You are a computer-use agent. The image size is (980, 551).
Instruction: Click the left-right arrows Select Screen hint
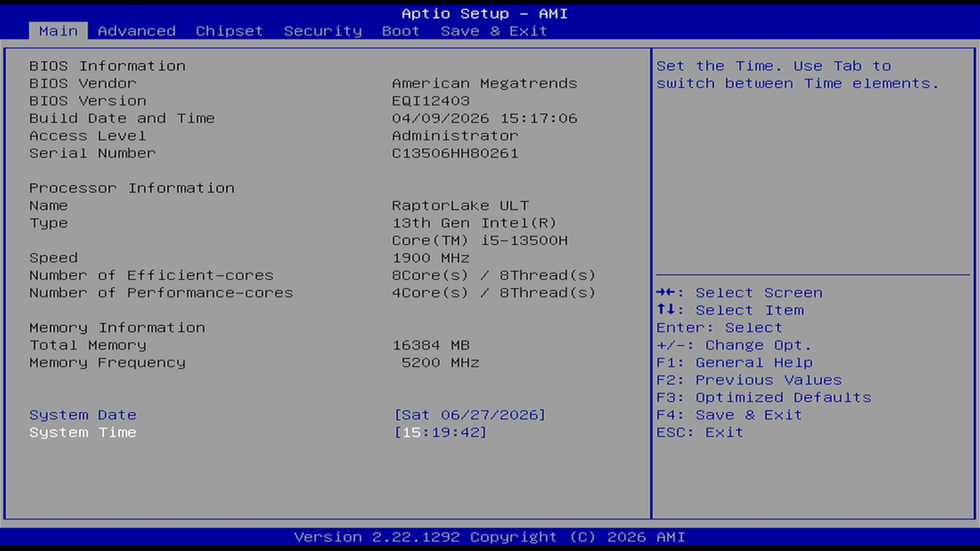(x=739, y=293)
